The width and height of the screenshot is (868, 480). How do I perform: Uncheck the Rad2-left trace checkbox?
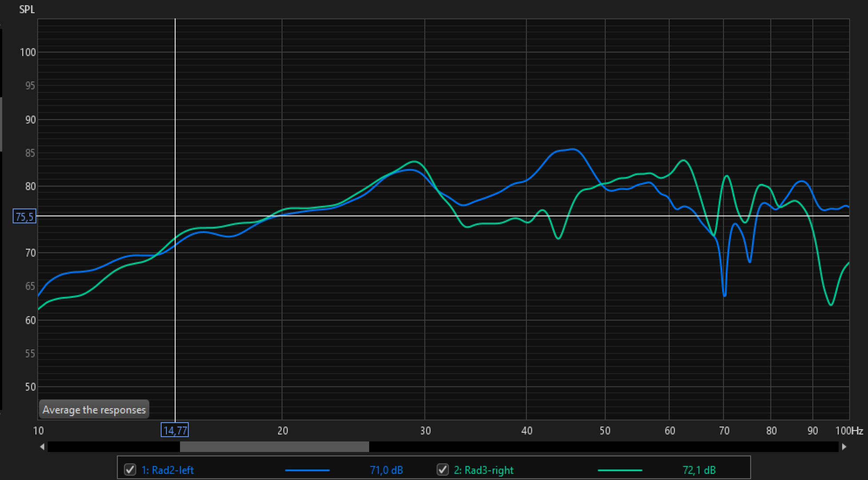tap(130, 469)
